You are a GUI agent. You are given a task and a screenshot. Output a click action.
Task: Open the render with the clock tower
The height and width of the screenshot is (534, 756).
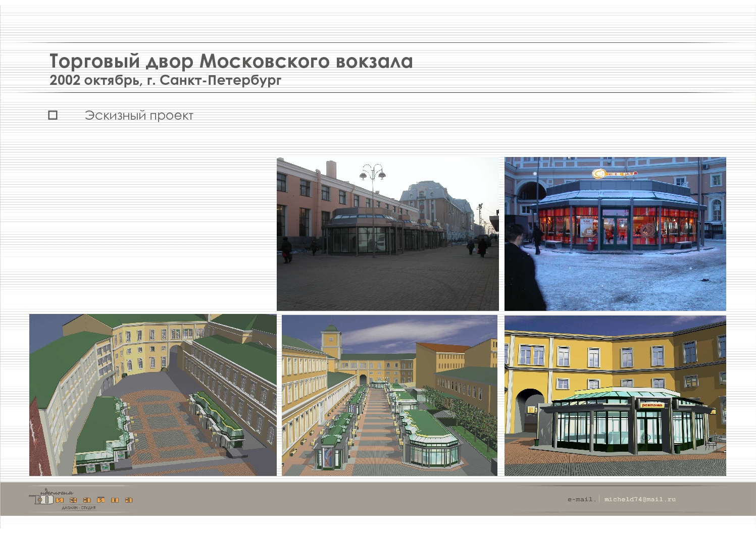[389, 395]
